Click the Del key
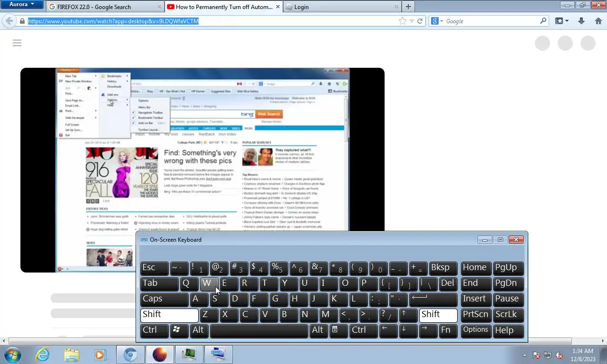 [x=448, y=284]
